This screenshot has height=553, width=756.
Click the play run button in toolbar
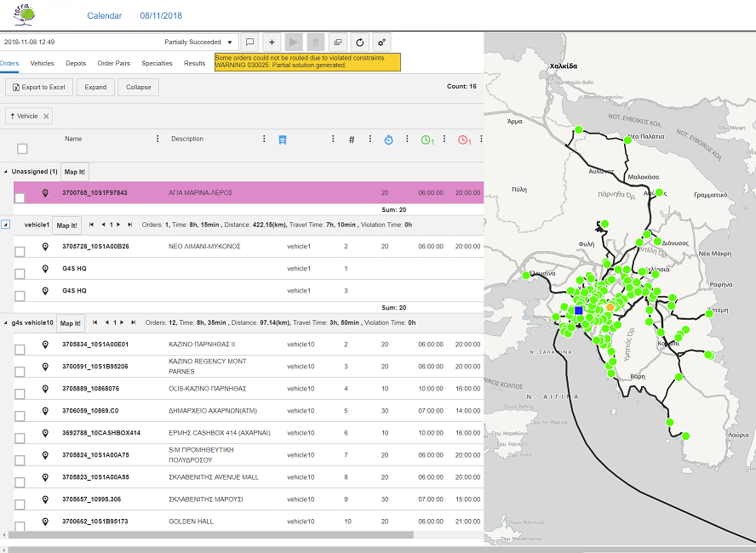click(x=294, y=43)
